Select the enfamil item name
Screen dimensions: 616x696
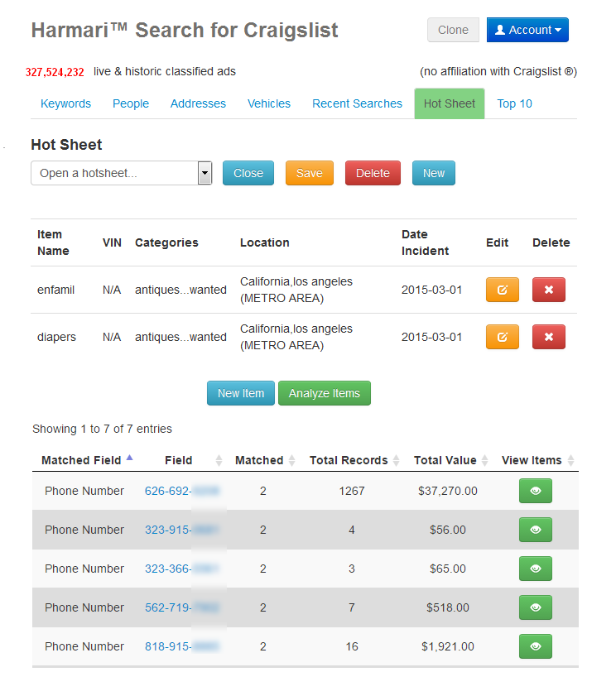click(56, 290)
